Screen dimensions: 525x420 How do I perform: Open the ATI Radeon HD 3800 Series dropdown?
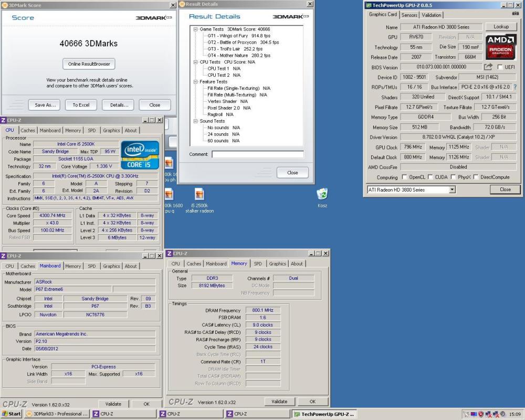tap(452, 190)
